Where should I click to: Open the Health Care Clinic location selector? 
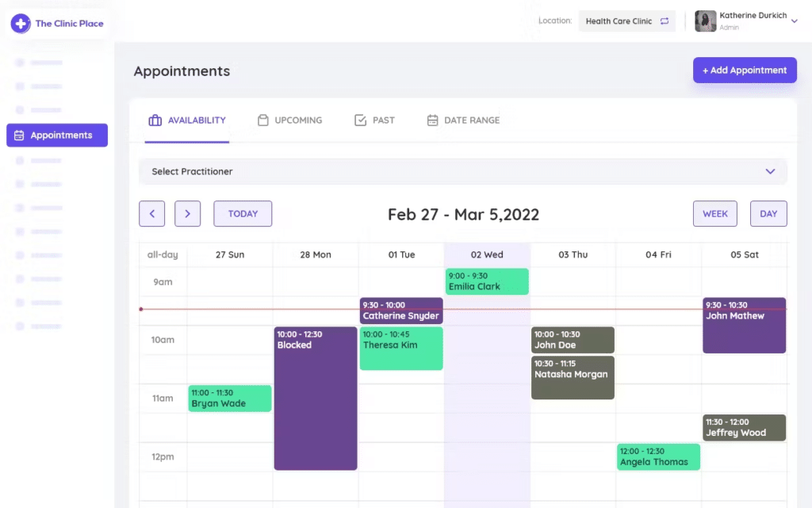(626, 21)
